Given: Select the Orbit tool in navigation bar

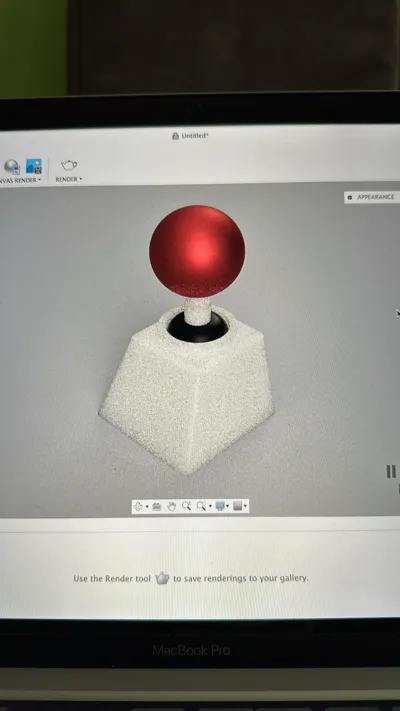Looking at the screenshot, I should 138,506.
